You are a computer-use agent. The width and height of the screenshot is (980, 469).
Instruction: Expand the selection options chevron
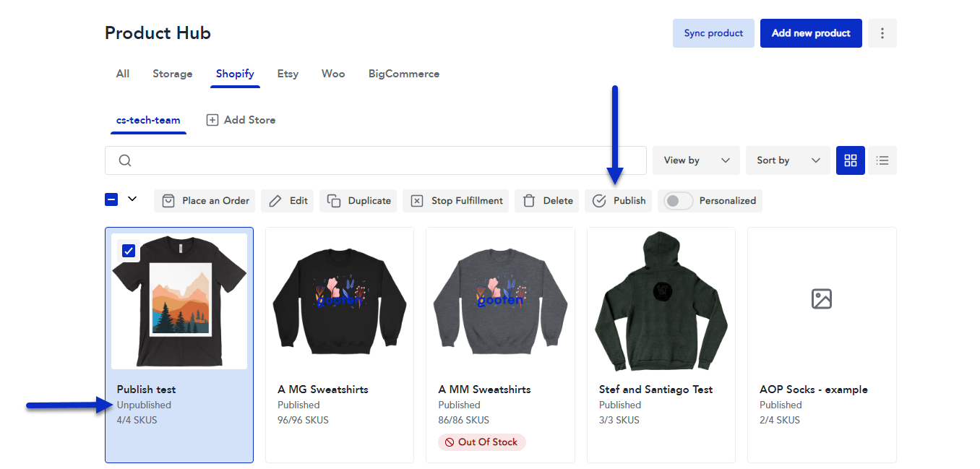(132, 199)
